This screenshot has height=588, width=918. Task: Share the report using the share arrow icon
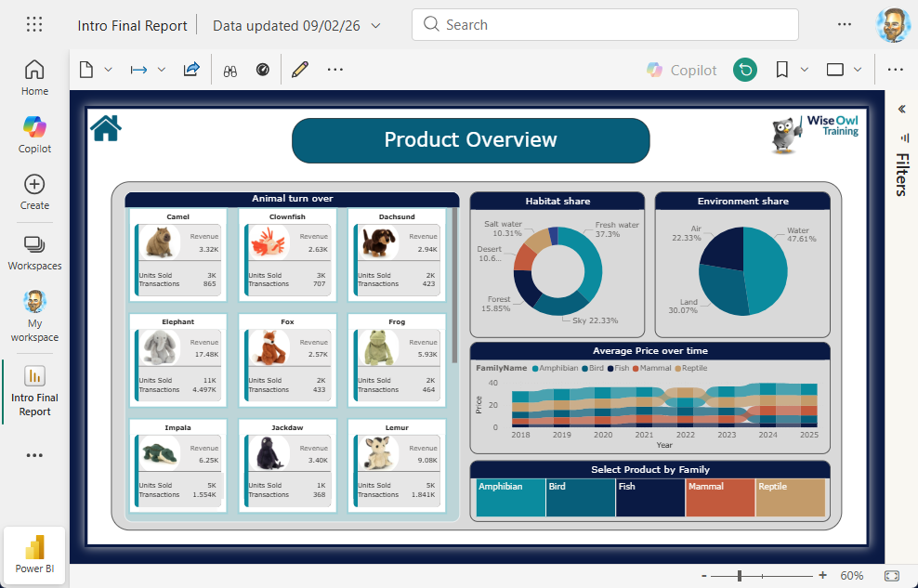[191, 69]
